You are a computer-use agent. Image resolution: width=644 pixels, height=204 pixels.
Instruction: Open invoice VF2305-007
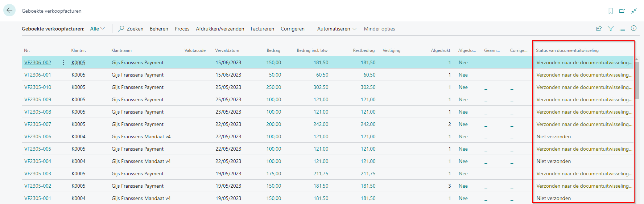(x=38, y=124)
